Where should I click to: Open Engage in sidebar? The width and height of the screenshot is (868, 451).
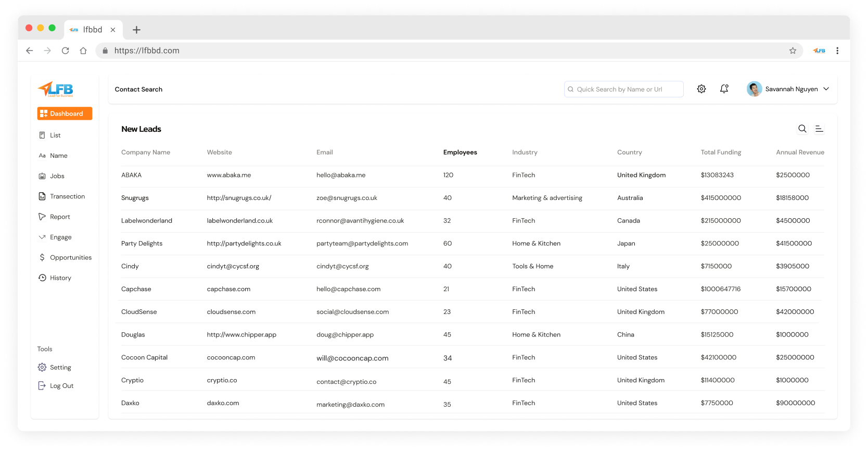pyautogui.click(x=61, y=237)
